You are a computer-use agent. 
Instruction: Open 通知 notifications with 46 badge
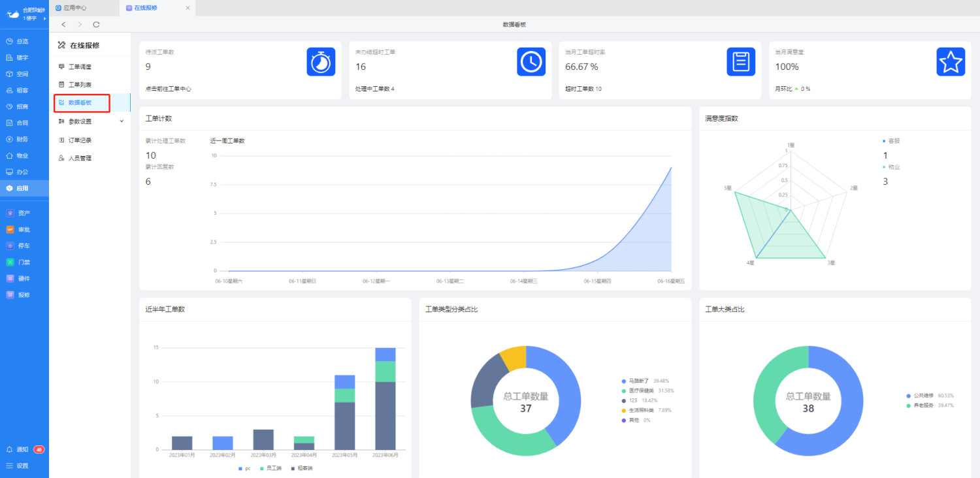[24, 450]
